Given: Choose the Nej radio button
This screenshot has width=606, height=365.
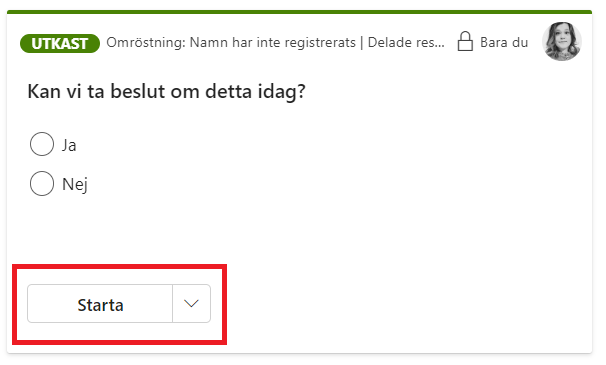Looking at the screenshot, I should click(42, 183).
